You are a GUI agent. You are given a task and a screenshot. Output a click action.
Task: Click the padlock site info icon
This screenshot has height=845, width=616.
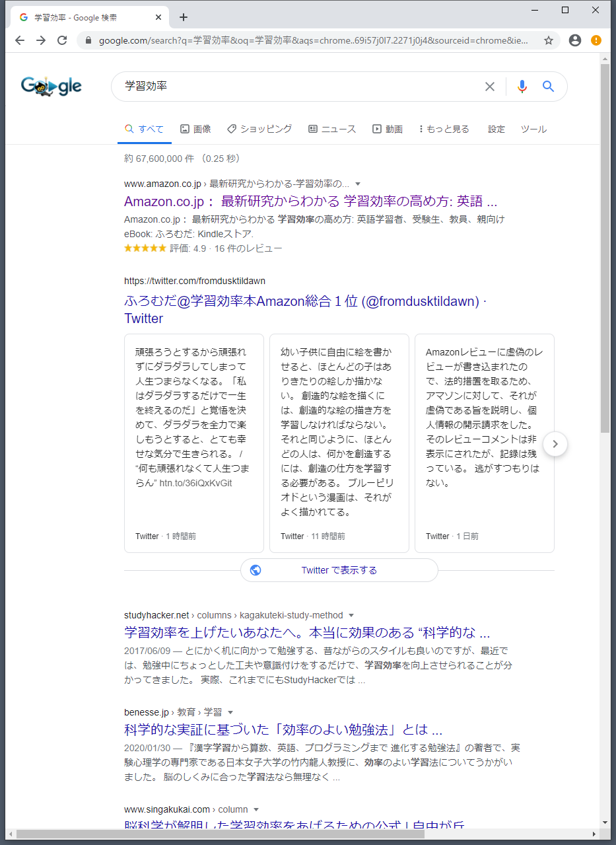(88, 40)
